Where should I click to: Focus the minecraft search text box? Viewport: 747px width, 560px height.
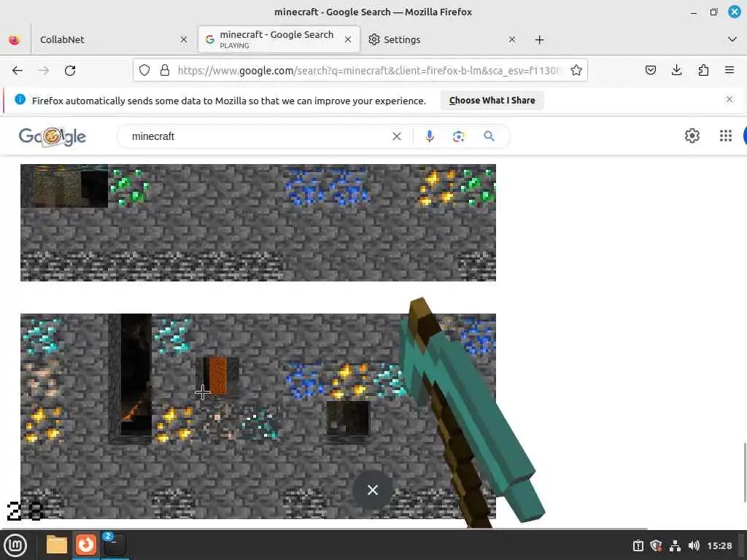[x=258, y=136]
